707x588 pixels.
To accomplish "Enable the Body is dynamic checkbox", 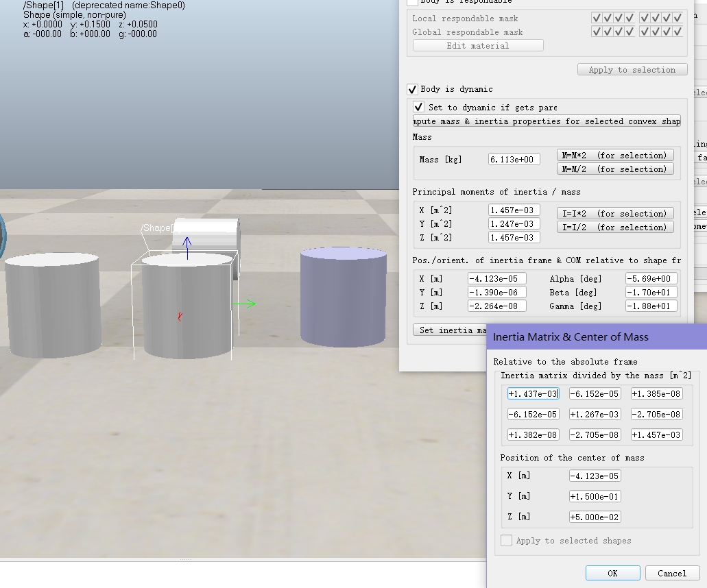I will [x=412, y=89].
